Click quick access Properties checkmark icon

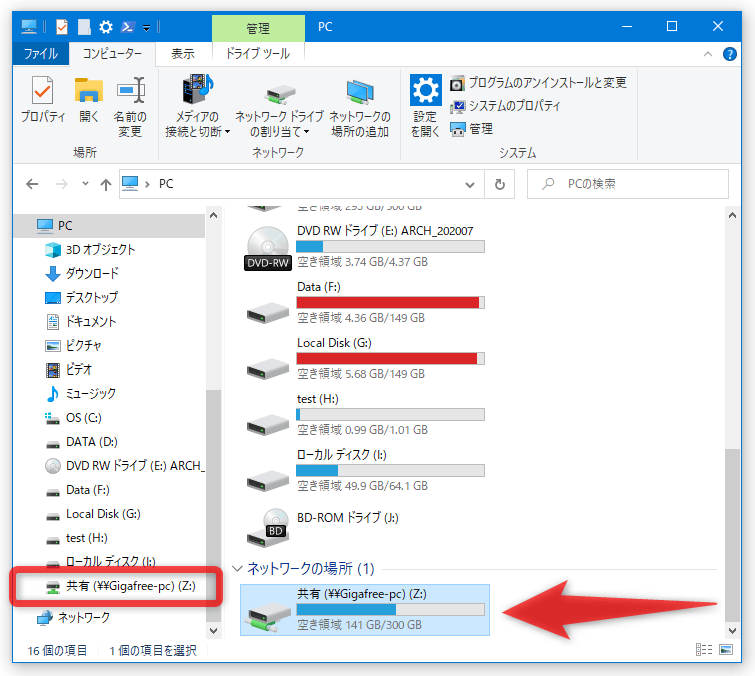click(x=62, y=27)
